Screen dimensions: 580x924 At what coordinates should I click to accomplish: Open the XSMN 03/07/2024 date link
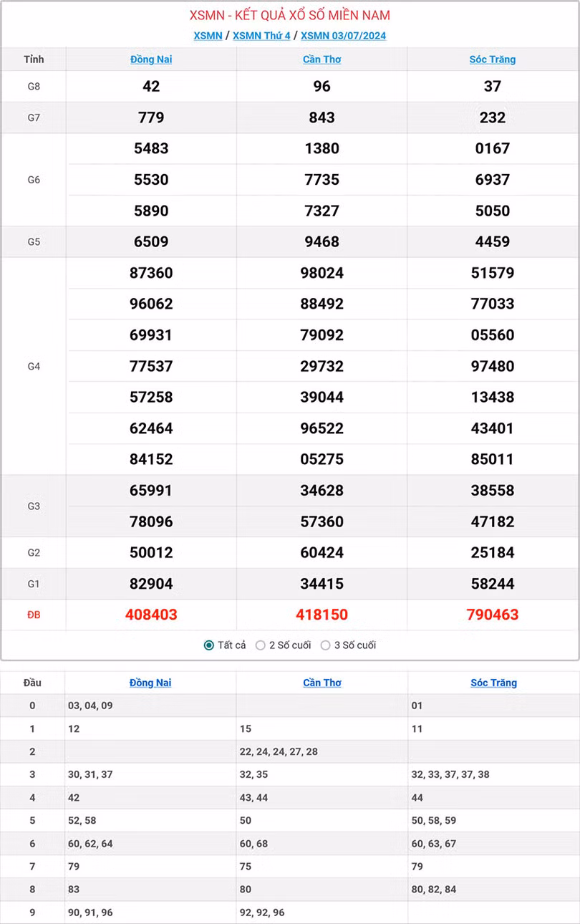[343, 36]
